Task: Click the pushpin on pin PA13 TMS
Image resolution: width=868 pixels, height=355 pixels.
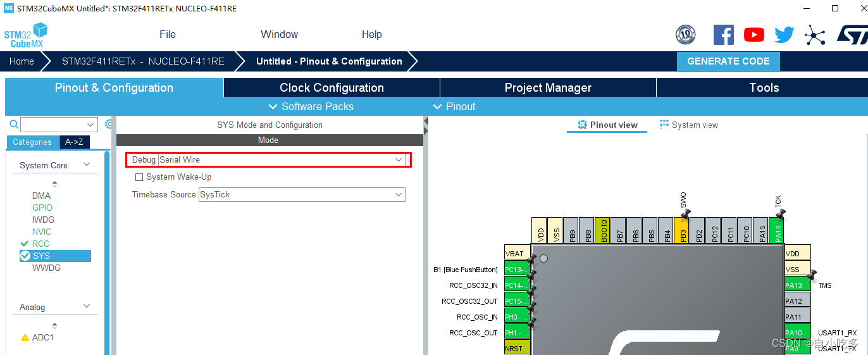Action: pyautogui.click(x=811, y=275)
